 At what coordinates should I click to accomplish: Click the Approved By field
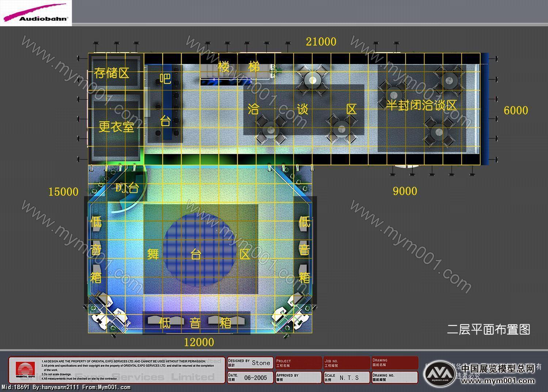pyautogui.click(x=298, y=377)
